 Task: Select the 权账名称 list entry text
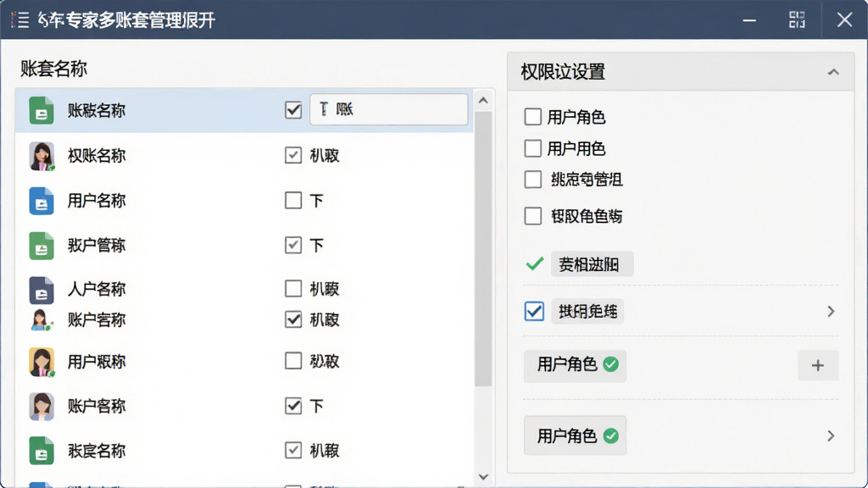[x=97, y=156]
